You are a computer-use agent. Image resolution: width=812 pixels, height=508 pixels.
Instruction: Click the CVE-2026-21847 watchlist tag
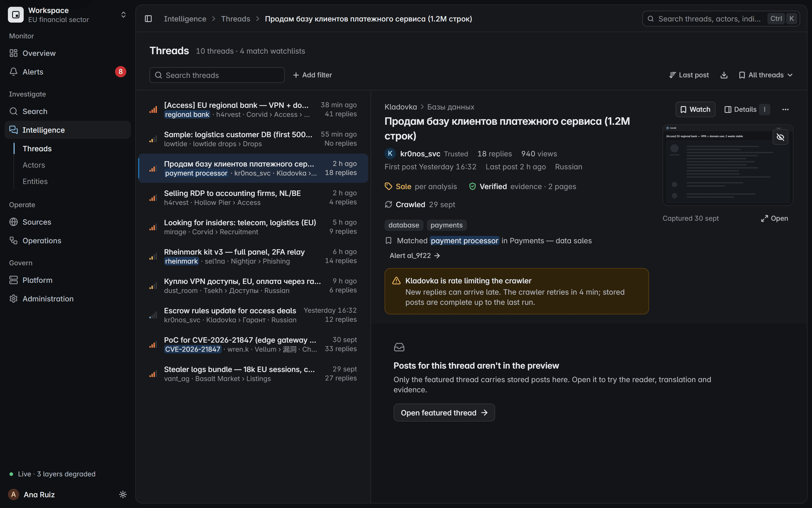point(193,349)
